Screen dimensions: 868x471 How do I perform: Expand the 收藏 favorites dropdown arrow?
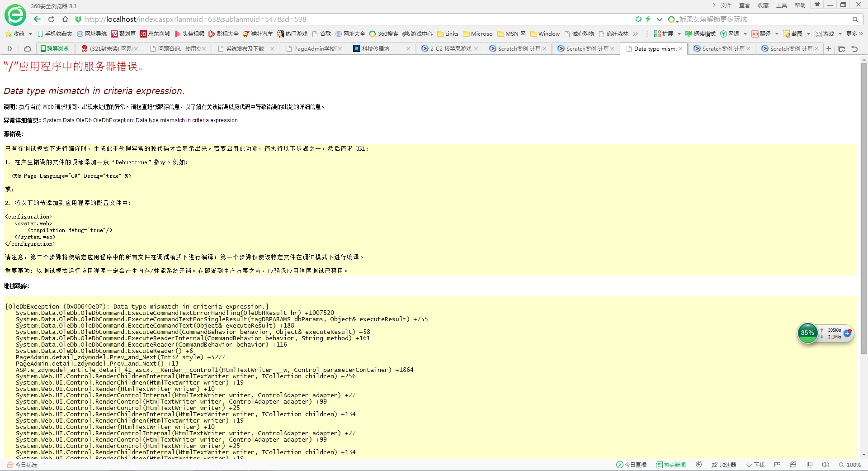[x=30, y=34]
